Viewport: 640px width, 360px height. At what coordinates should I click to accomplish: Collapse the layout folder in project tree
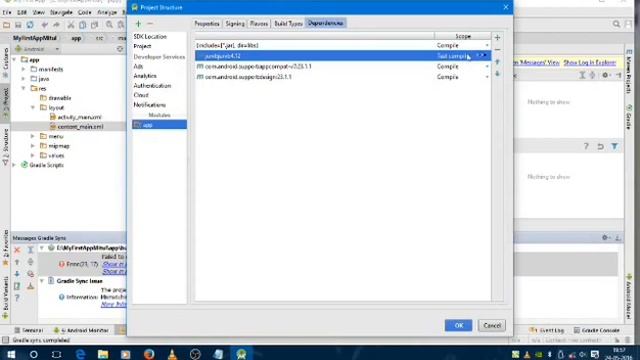33,108
